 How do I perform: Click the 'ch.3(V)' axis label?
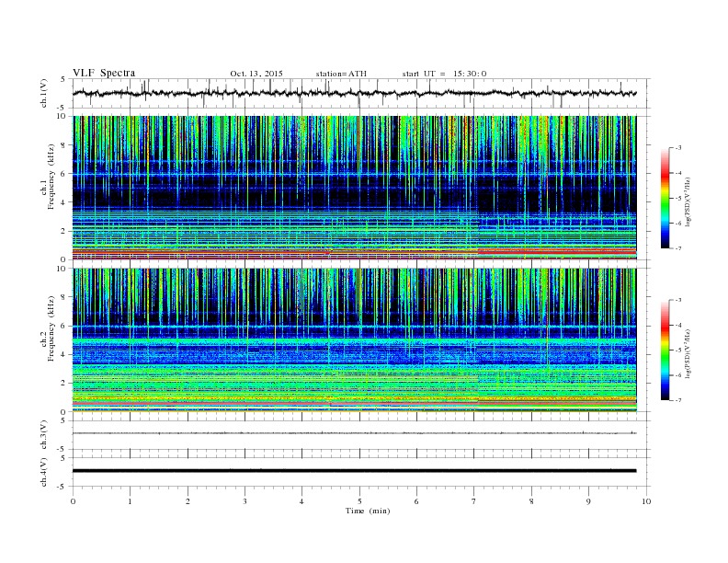pyautogui.click(x=43, y=435)
